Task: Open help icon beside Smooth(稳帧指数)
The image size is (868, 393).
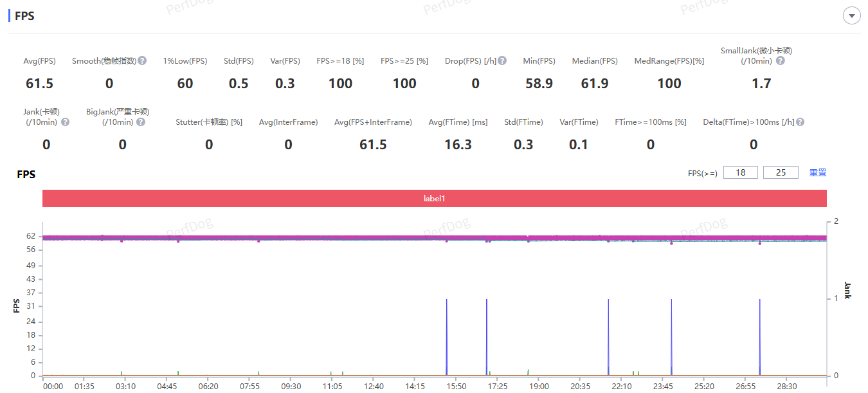Action: point(142,61)
